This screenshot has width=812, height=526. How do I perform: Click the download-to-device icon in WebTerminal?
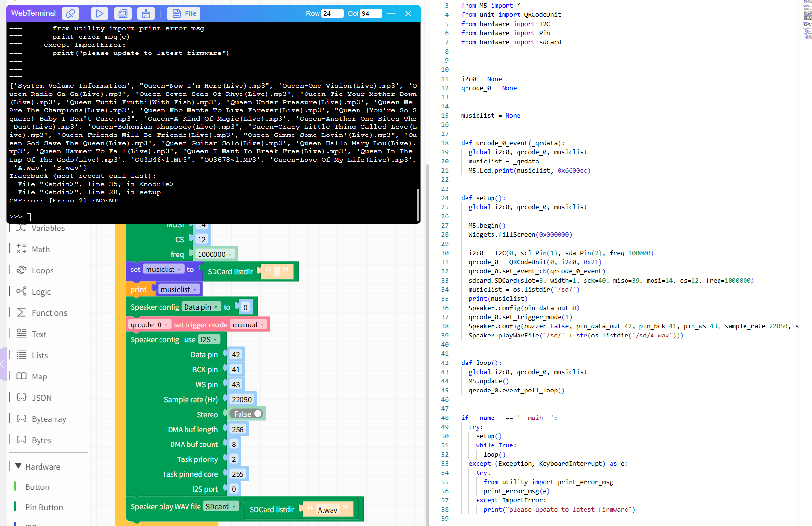click(x=123, y=13)
